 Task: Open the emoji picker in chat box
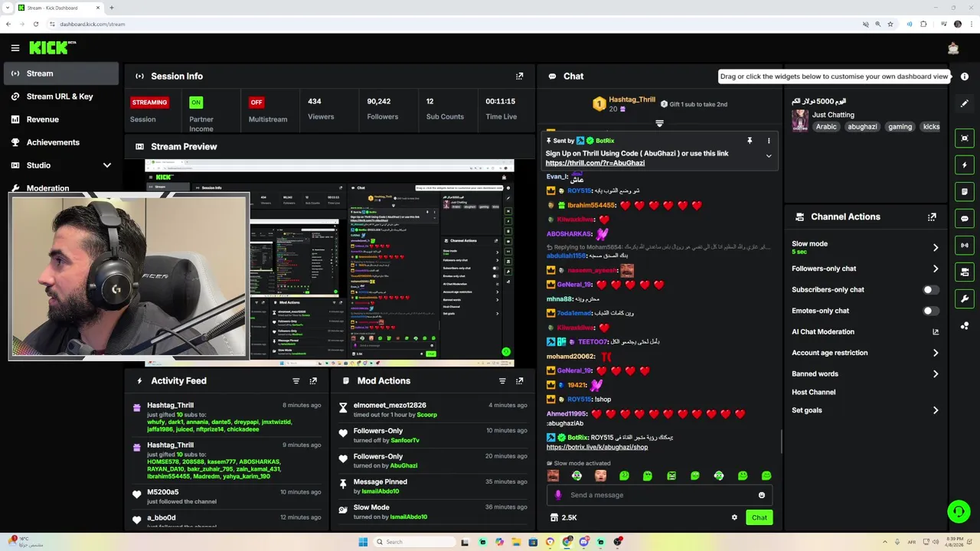pyautogui.click(x=762, y=495)
